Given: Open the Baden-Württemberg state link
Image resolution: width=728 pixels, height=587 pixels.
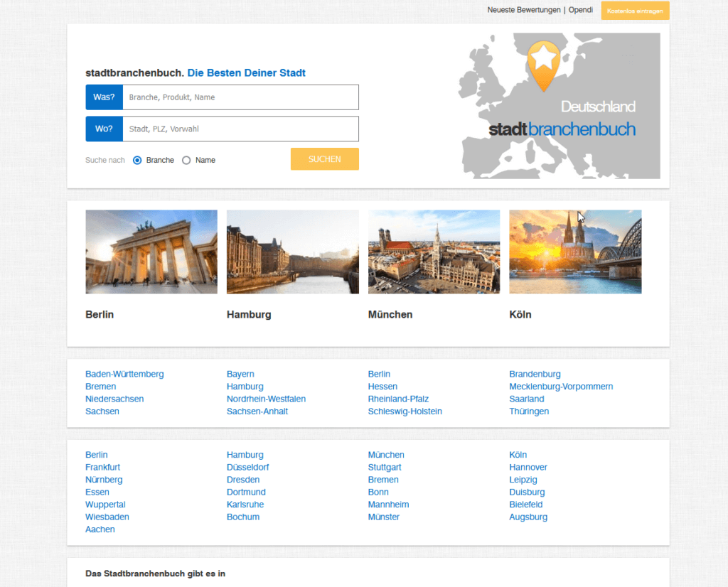Looking at the screenshot, I should [124, 375].
